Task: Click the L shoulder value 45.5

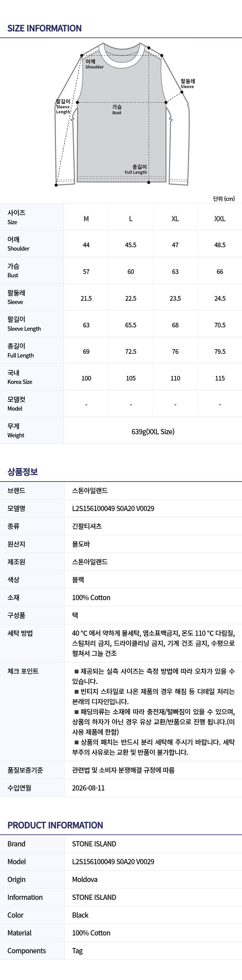Action: click(131, 245)
